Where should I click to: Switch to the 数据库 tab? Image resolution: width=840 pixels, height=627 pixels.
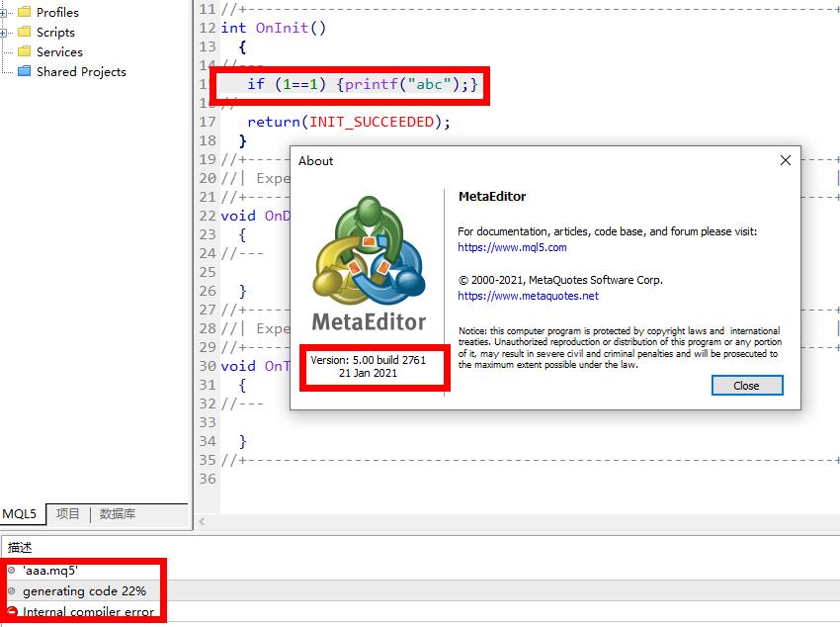(x=118, y=514)
